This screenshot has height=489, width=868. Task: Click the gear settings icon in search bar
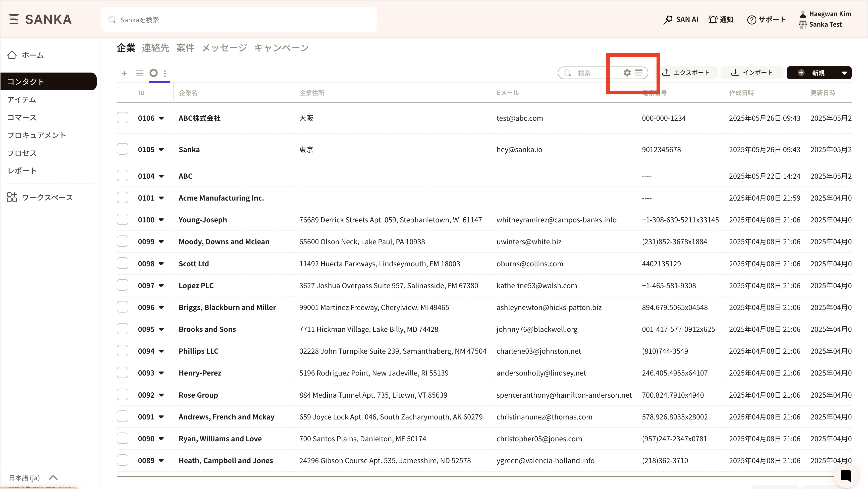pos(627,73)
